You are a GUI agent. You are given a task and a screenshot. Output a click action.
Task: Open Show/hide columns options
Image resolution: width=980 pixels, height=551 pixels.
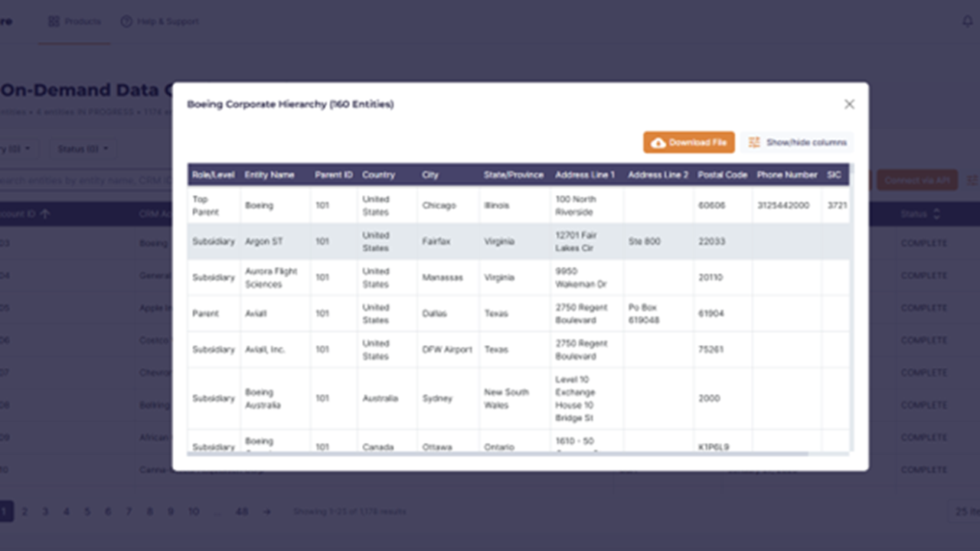click(797, 142)
